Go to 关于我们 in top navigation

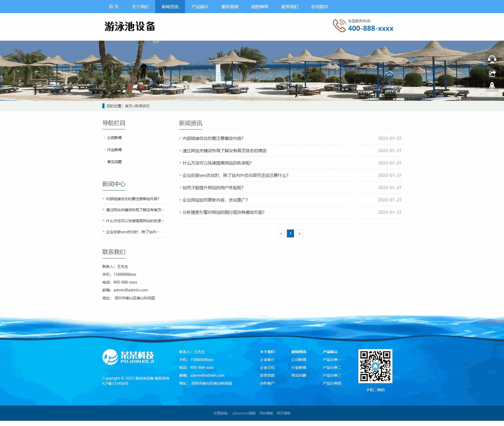140,7
